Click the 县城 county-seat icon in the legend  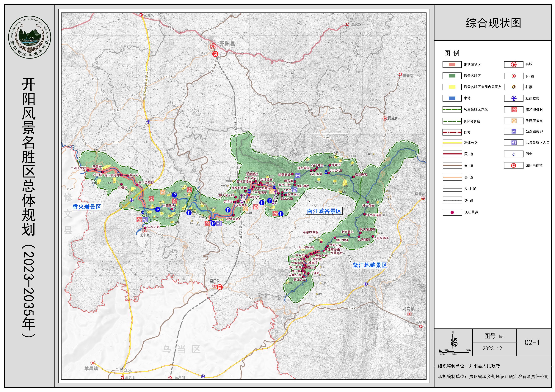tap(514, 64)
